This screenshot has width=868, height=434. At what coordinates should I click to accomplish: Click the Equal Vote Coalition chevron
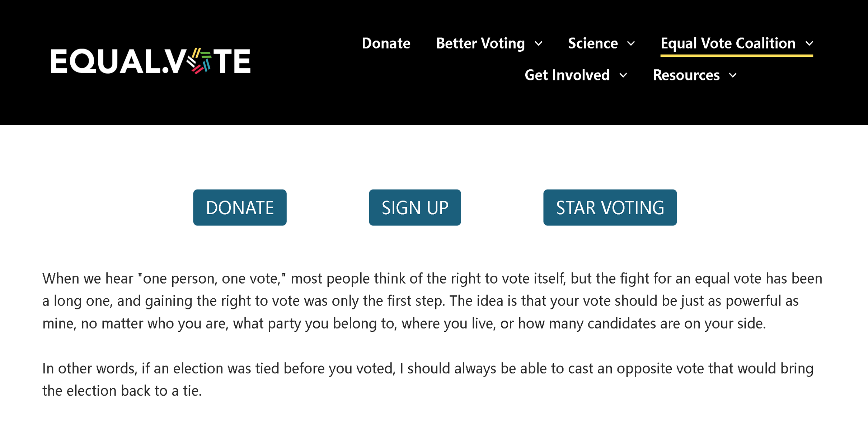coord(810,43)
